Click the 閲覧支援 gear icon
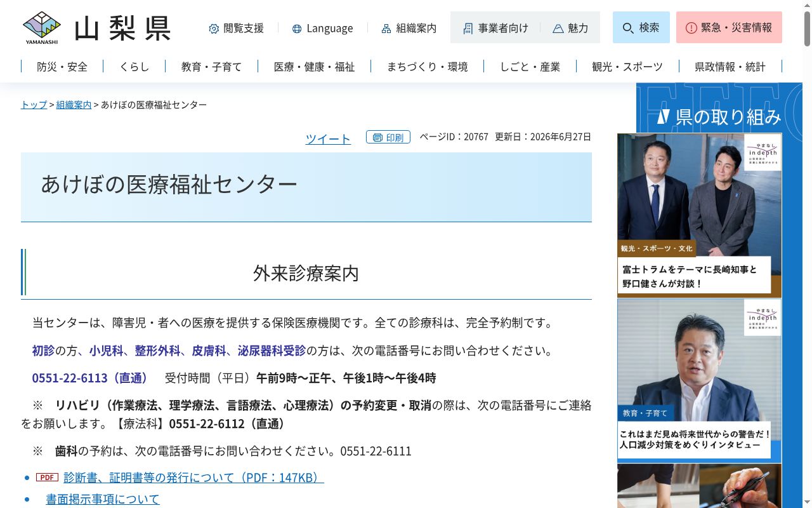Image resolution: width=812 pixels, height=508 pixels. point(214,29)
